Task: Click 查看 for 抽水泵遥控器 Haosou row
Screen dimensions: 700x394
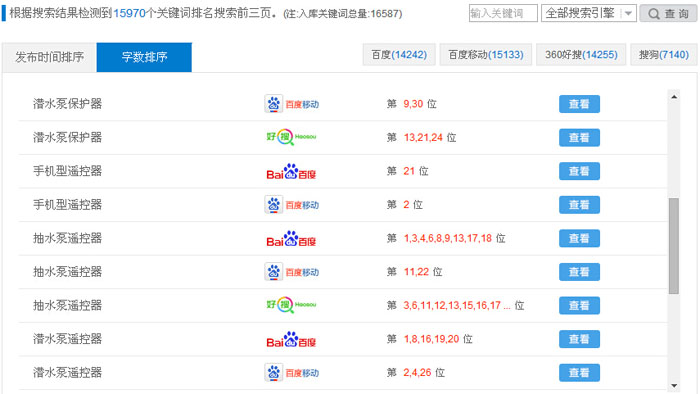Action: pyautogui.click(x=579, y=306)
